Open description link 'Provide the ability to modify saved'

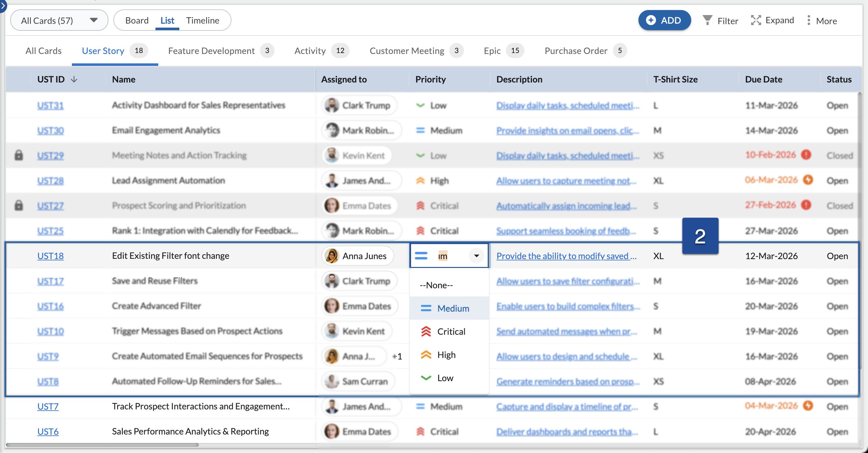(x=566, y=256)
